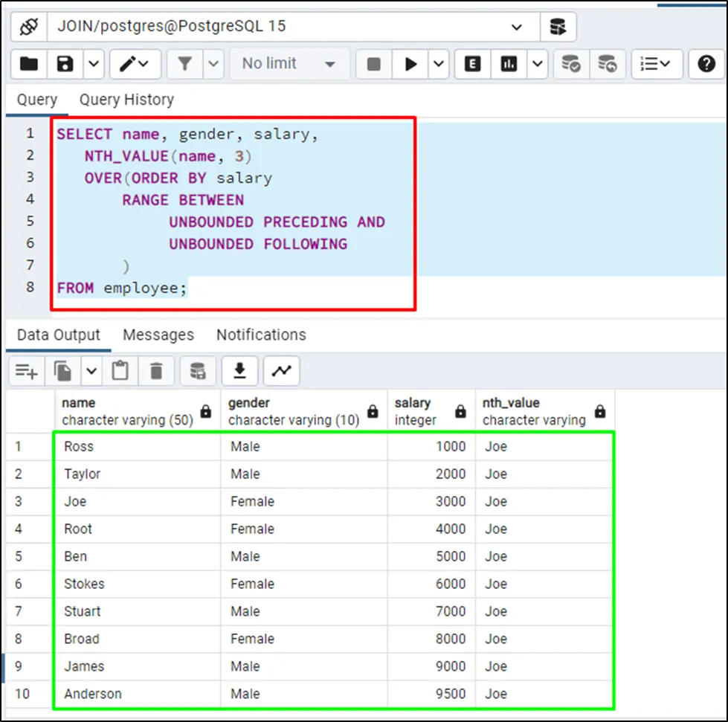Viewport: 728px width, 722px height.
Task: Download the results as a file
Action: click(x=239, y=370)
